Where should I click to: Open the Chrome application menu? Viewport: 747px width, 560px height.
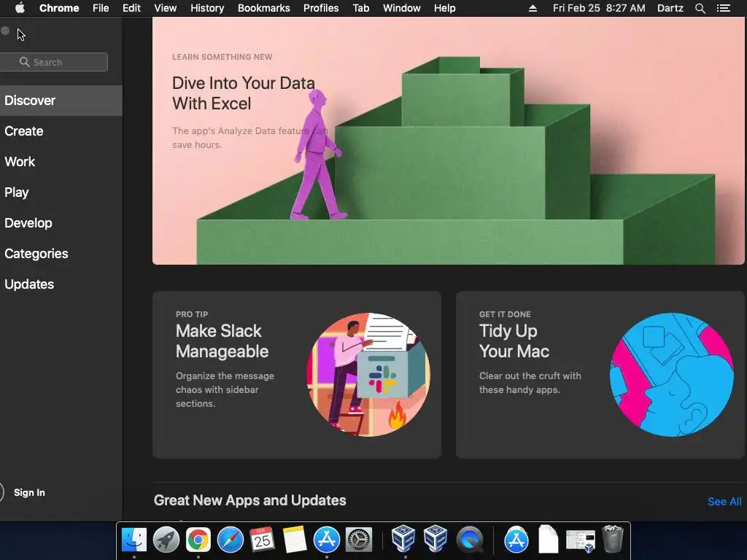click(x=59, y=8)
